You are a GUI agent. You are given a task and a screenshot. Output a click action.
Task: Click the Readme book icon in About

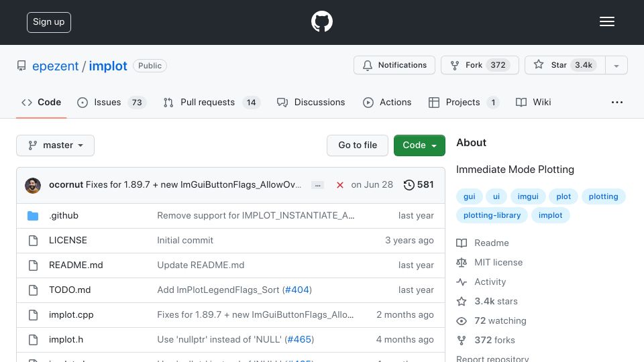click(x=462, y=243)
